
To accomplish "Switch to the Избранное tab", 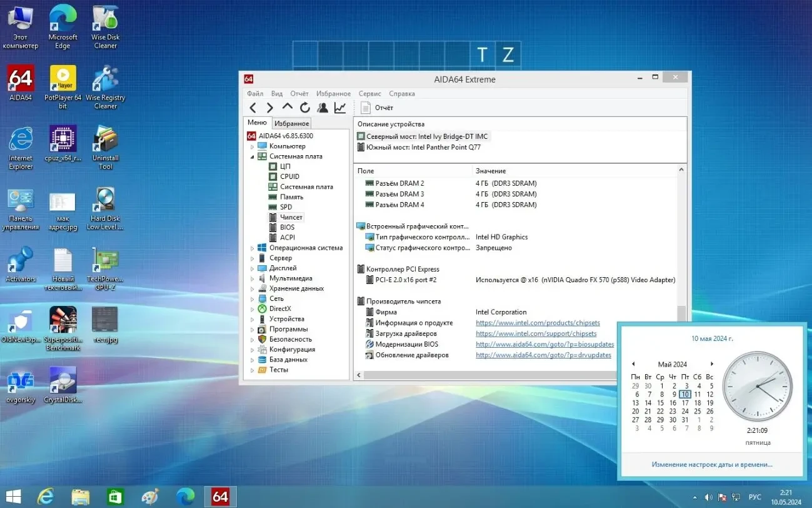I will point(291,123).
